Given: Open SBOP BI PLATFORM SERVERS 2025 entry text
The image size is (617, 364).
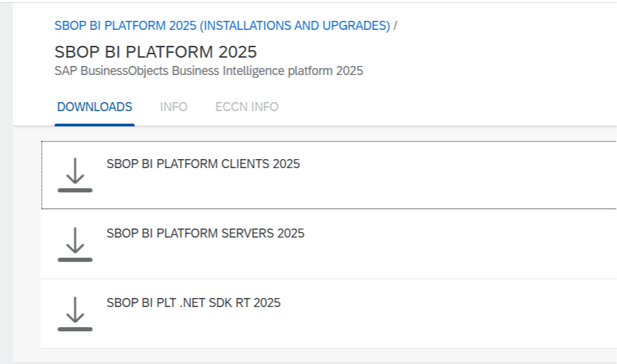Looking at the screenshot, I should [x=205, y=233].
